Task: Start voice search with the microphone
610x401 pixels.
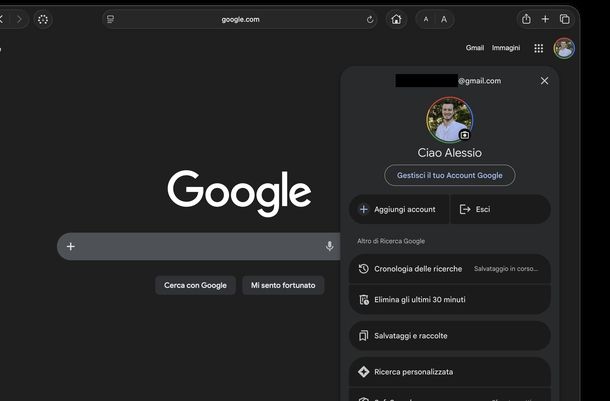Action: coord(330,246)
